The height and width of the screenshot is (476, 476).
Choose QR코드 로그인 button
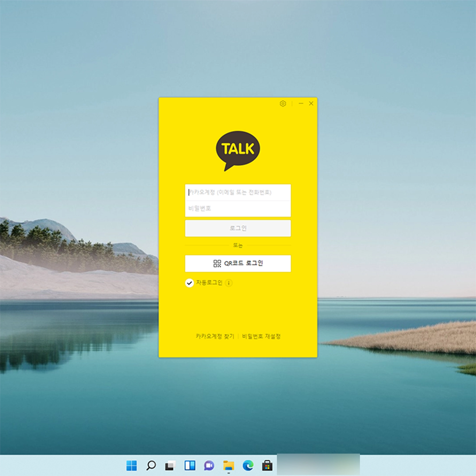pyautogui.click(x=238, y=263)
